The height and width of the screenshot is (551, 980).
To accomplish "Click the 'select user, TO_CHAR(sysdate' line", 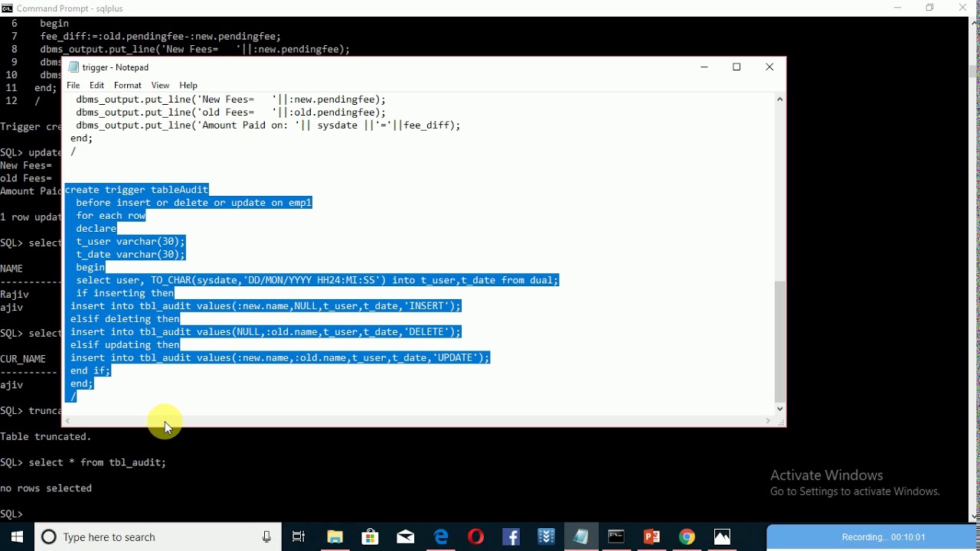I will [317, 280].
